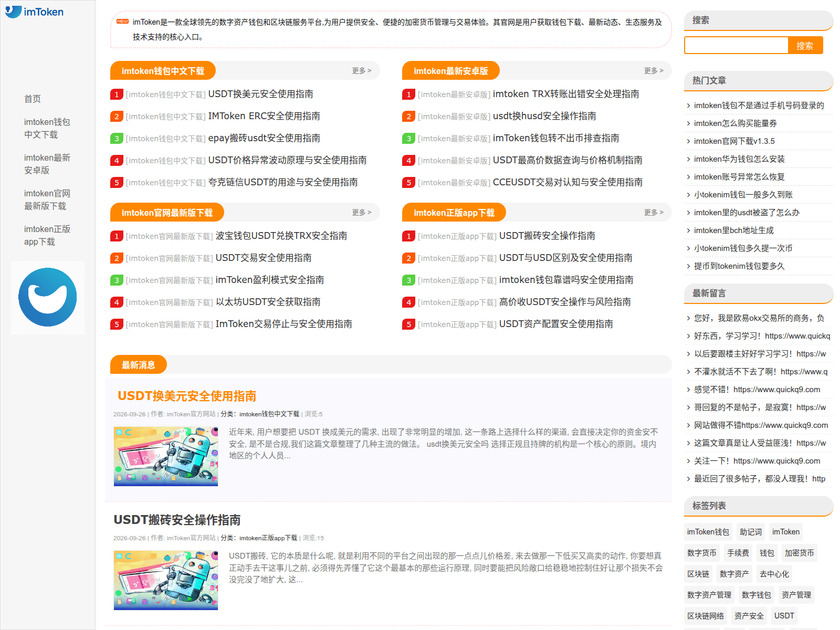Select the imToken钱包 tag
Image resolution: width=840 pixels, height=630 pixels.
[x=708, y=532]
